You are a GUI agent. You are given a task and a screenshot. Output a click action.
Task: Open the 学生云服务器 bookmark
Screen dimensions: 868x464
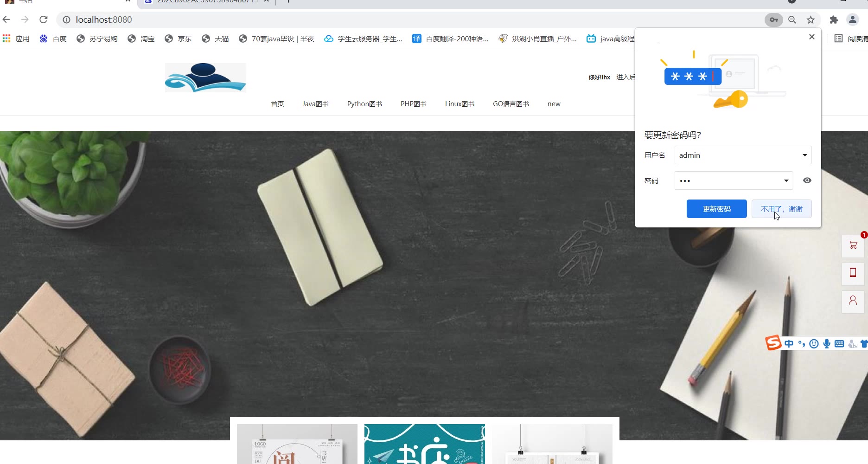(363, 39)
